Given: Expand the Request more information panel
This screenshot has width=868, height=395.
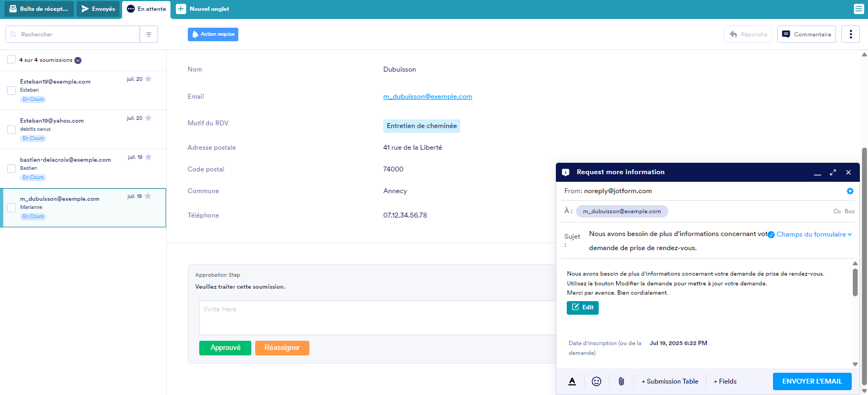Looking at the screenshot, I should [x=833, y=173].
